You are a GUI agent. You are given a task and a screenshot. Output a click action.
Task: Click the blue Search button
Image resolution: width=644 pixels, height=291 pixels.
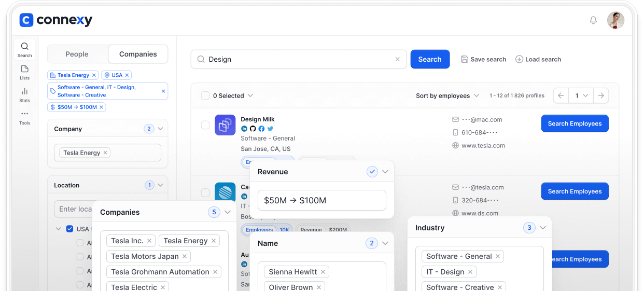click(x=430, y=59)
